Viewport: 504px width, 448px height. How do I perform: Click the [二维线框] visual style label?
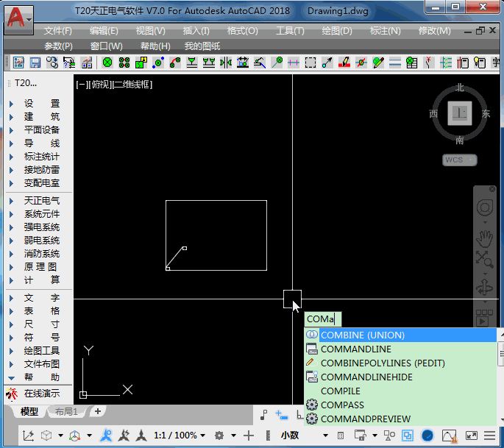[x=132, y=85]
